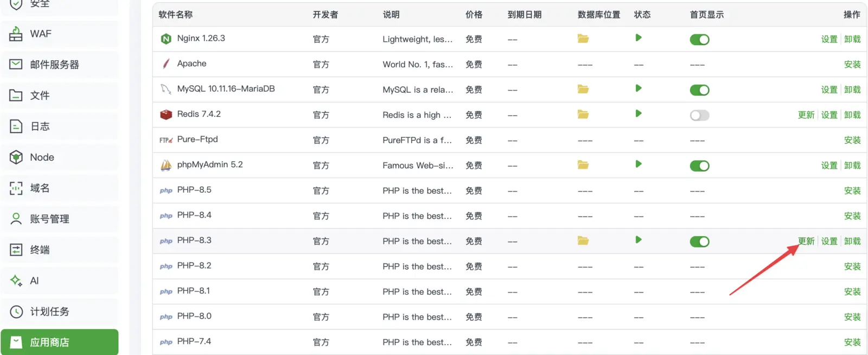868x355 pixels.
Task: Click the mail server envelope icon
Action: coord(16,65)
